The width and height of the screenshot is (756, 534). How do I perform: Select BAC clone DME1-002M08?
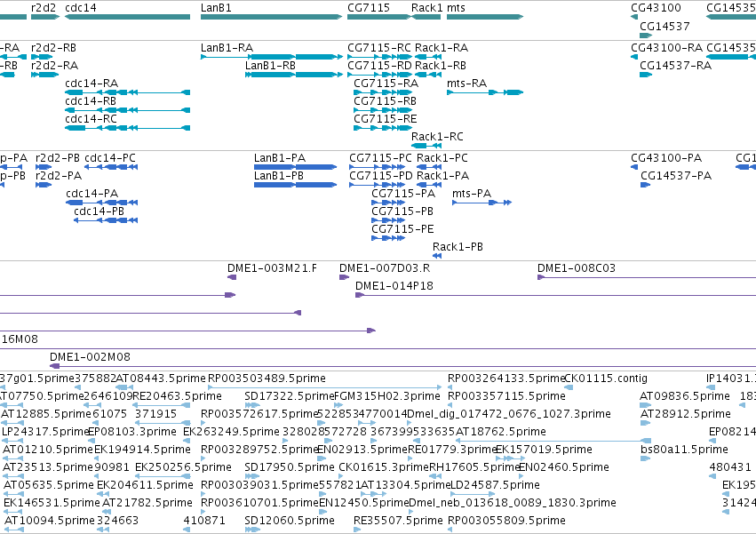(x=402, y=366)
